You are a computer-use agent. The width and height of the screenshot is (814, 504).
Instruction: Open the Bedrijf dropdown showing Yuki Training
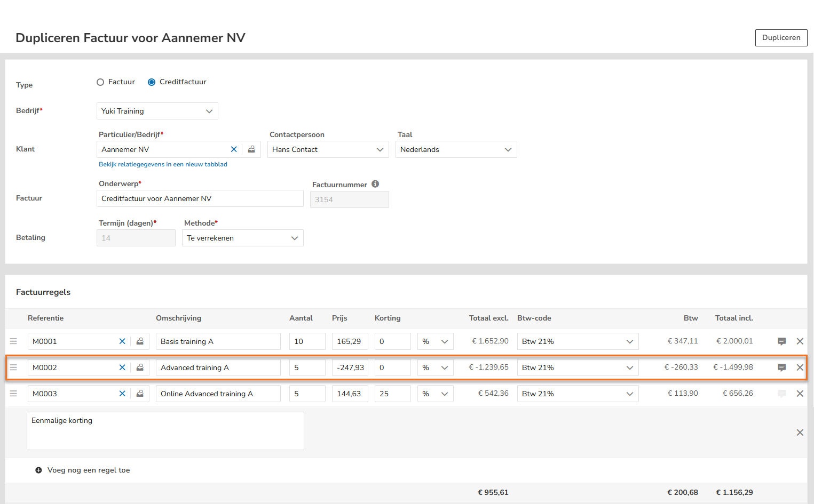click(157, 111)
